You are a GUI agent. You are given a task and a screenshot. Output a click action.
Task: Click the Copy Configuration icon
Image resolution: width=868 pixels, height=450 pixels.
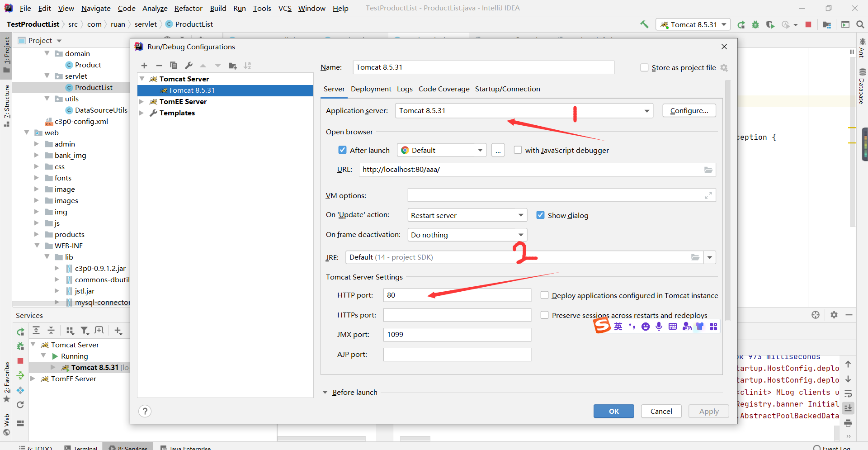pos(173,66)
